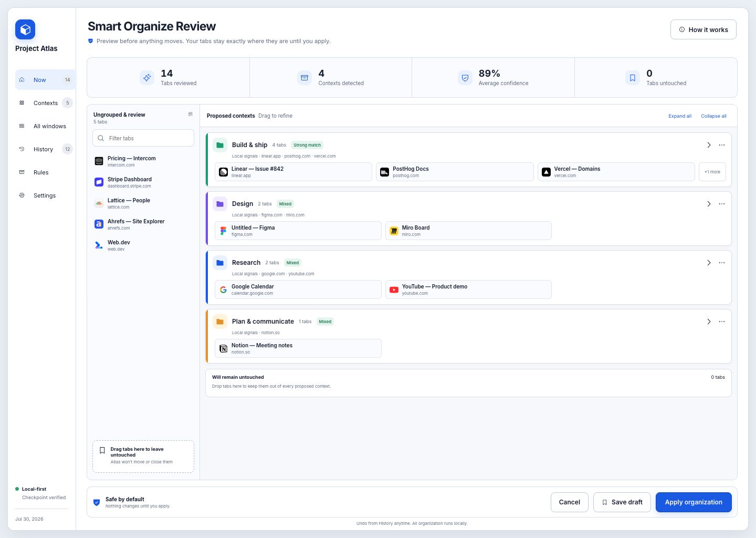This screenshot has height=538, width=756.
Task: Expand the Design context chevron
Action: (709, 204)
